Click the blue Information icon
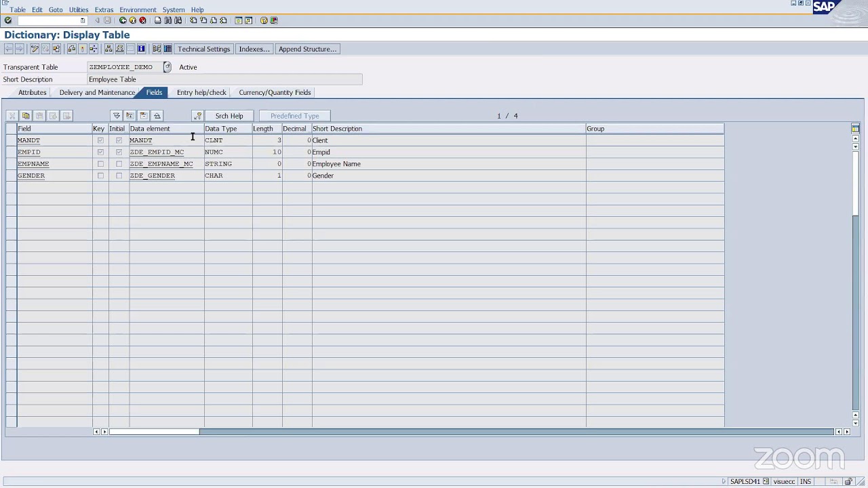 tap(141, 49)
